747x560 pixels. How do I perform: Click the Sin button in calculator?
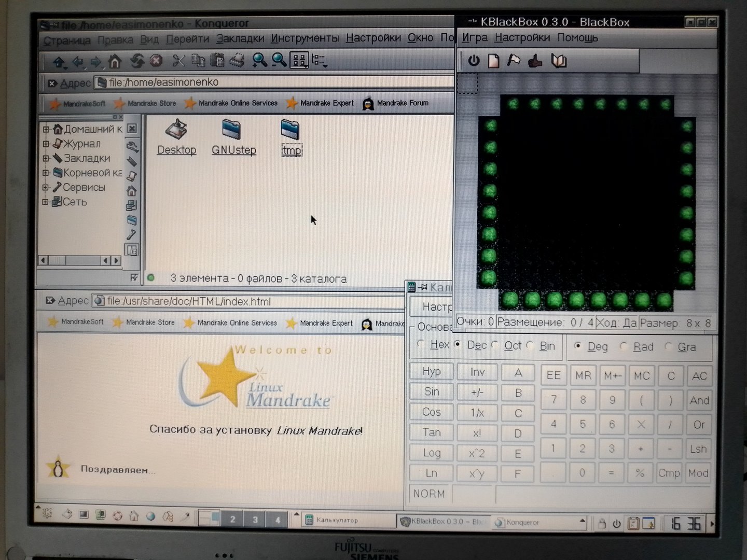(x=431, y=391)
